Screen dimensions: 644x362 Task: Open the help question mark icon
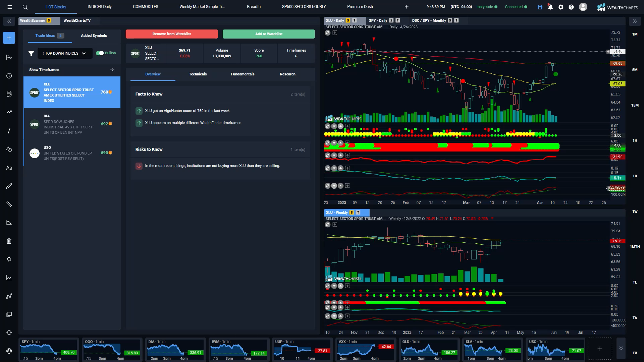pyautogui.click(x=571, y=7)
